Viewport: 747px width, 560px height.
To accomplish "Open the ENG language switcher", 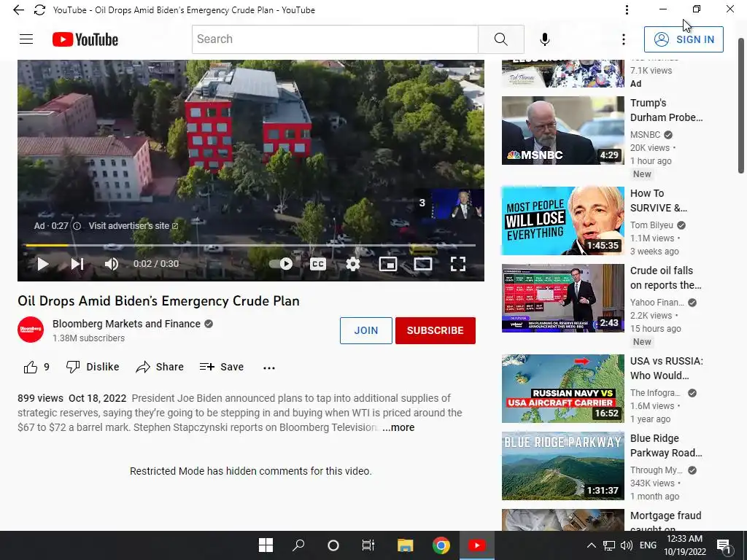I will click(x=648, y=545).
